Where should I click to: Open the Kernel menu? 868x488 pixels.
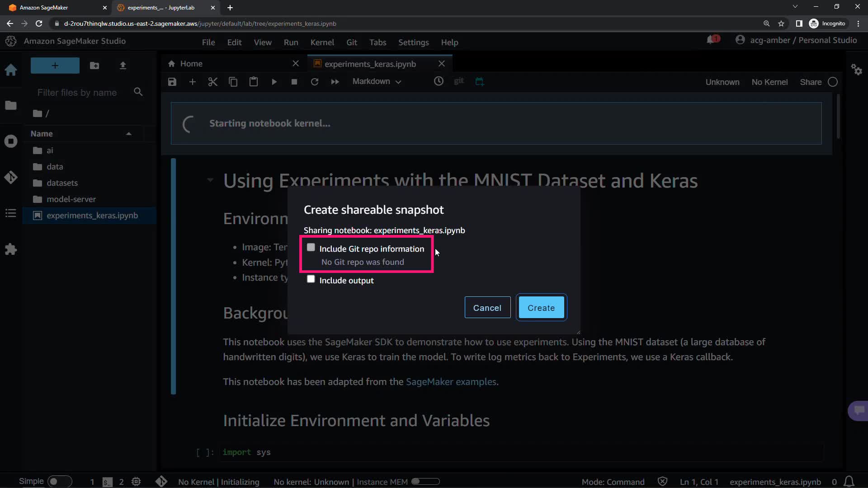coord(322,42)
